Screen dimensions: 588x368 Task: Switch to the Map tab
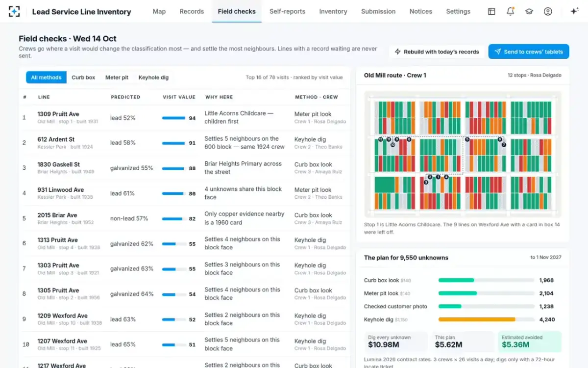(x=159, y=11)
